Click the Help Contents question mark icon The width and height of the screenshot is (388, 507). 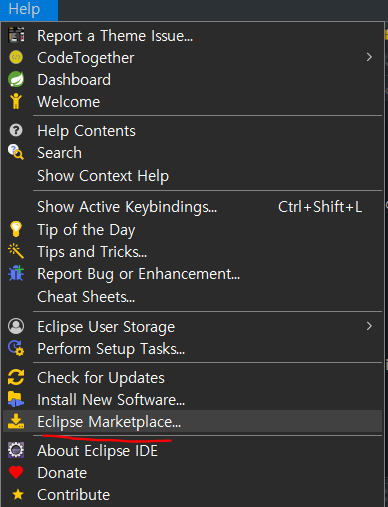16,130
